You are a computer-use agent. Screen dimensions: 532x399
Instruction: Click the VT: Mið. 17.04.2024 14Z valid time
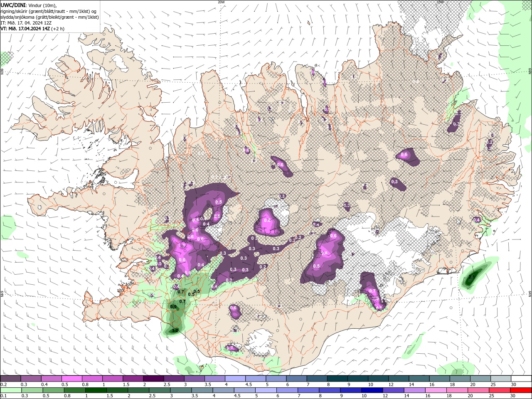tap(25, 29)
